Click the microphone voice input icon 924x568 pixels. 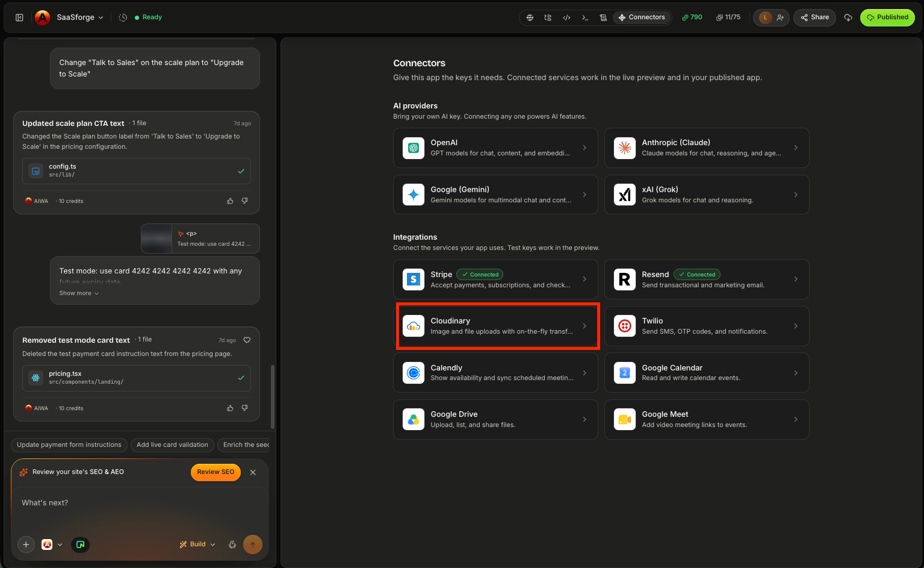(x=232, y=545)
